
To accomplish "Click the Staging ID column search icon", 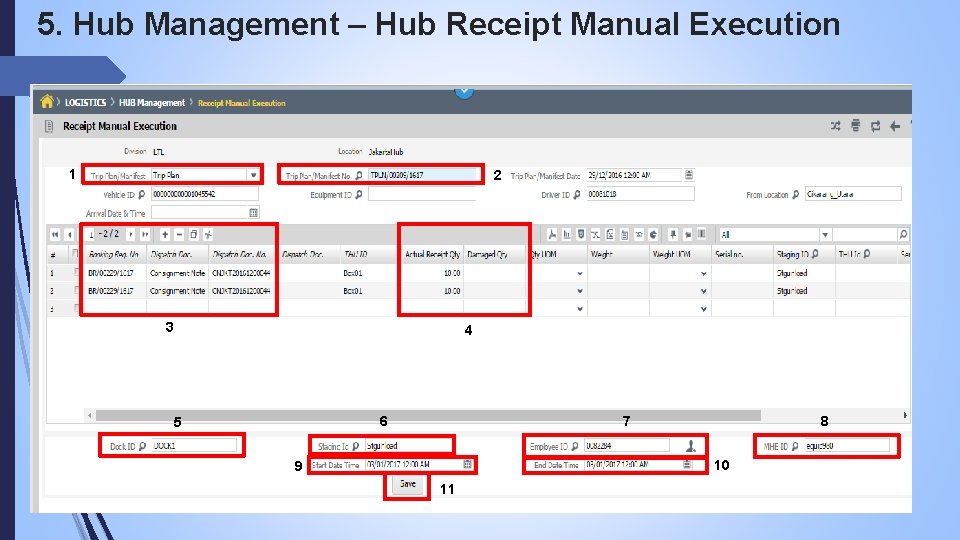I will [x=816, y=253].
